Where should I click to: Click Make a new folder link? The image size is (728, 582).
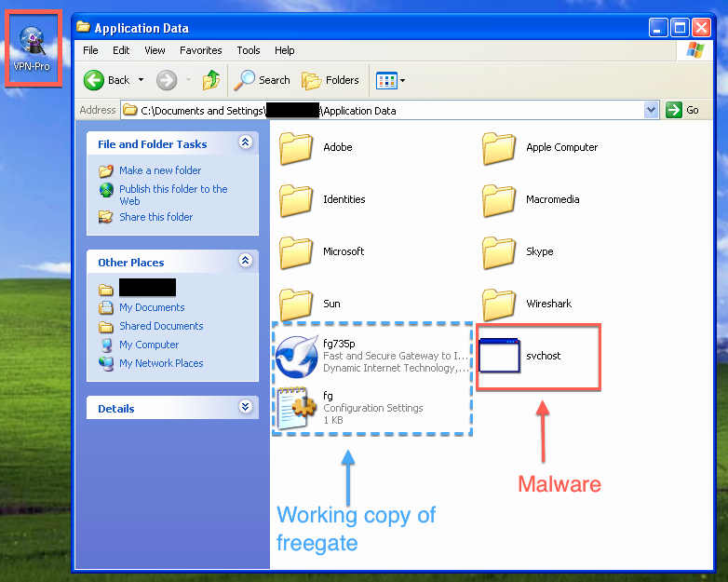pyautogui.click(x=160, y=170)
